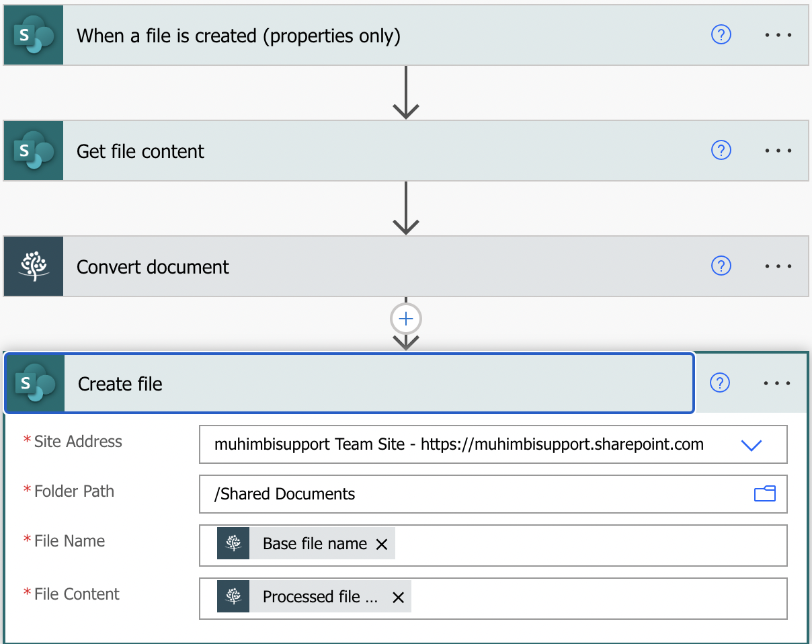Screen dimensions: 812x644
Task: Open the ellipsis menu on Create file
Action: click(777, 383)
